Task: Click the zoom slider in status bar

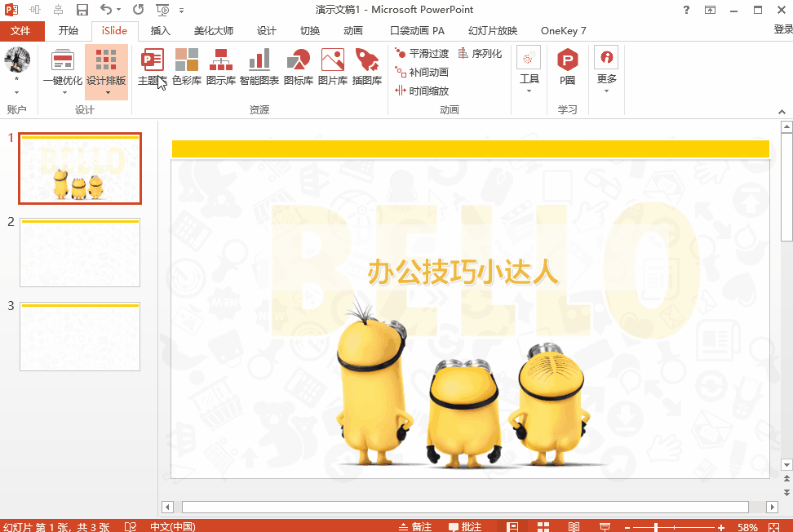Action: tap(656, 527)
